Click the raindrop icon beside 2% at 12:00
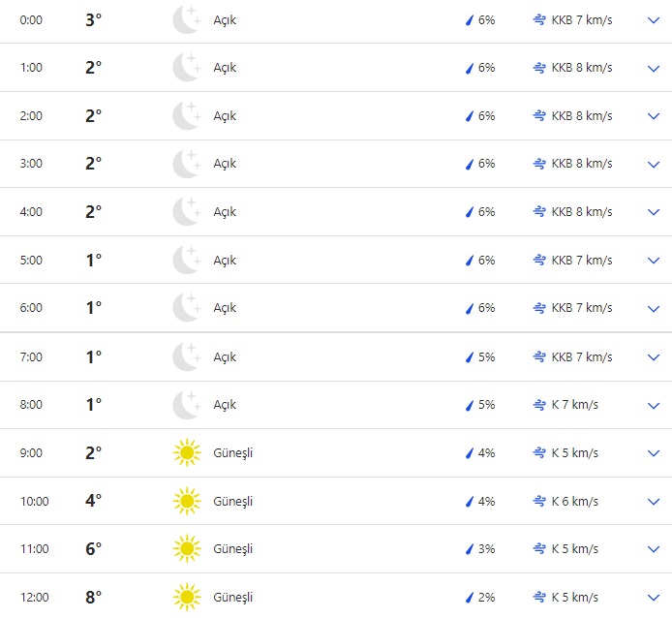 pyautogui.click(x=470, y=597)
